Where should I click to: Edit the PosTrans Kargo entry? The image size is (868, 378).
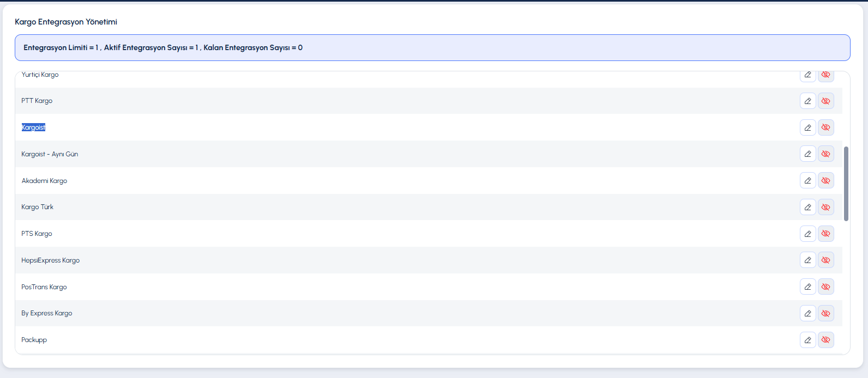tap(808, 286)
